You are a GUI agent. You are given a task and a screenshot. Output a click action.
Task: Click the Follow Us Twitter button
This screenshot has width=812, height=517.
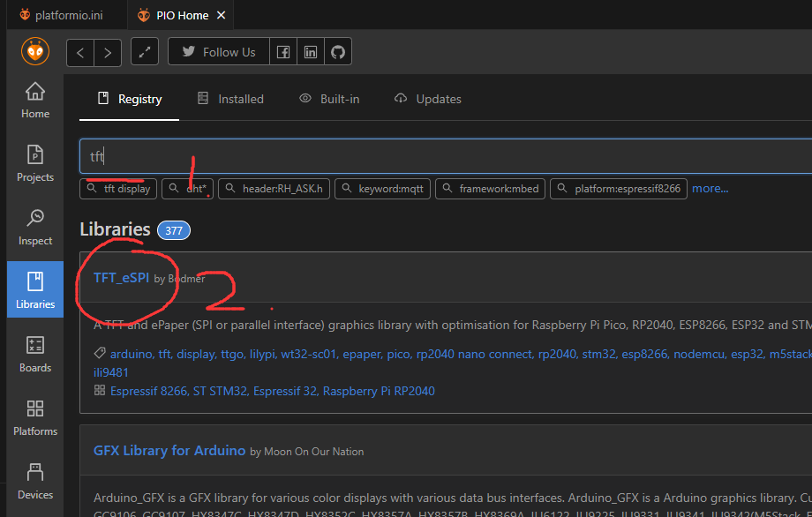click(x=219, y=52)
